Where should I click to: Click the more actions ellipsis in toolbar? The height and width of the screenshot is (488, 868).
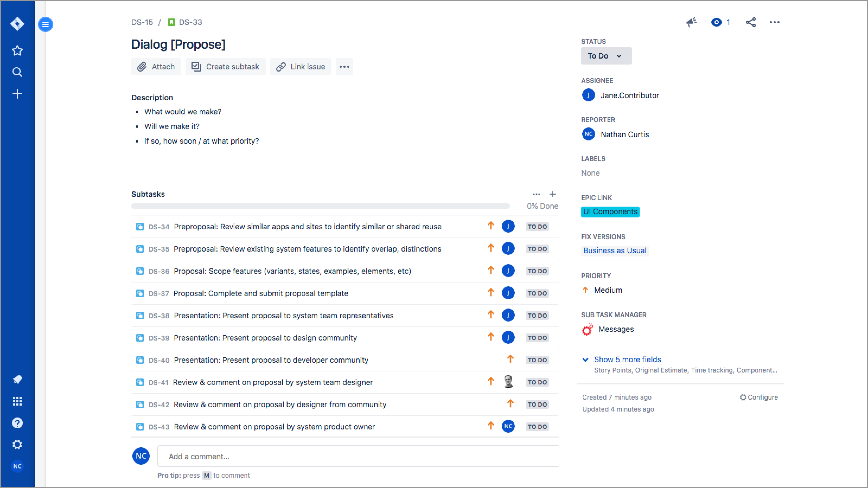344,67
